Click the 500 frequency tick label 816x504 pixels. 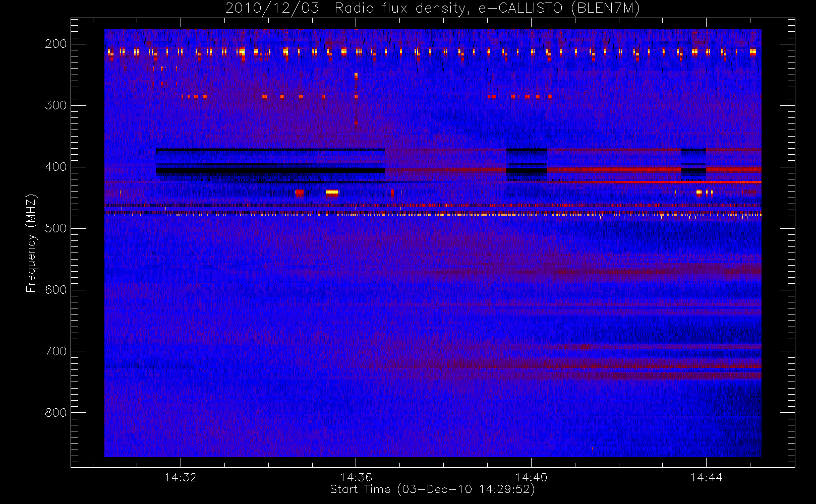tap(56, 228)
